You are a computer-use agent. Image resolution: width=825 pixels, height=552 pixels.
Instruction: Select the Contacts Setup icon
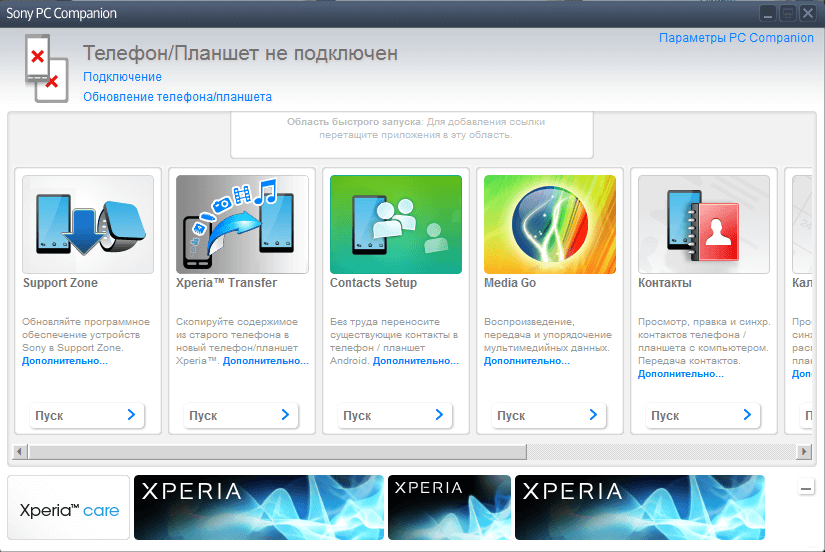point(396,224)
